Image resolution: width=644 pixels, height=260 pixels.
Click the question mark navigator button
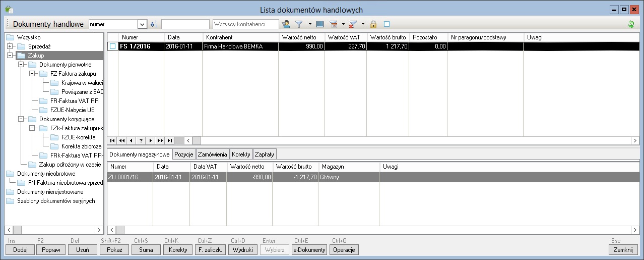click(x=141, y=140)
